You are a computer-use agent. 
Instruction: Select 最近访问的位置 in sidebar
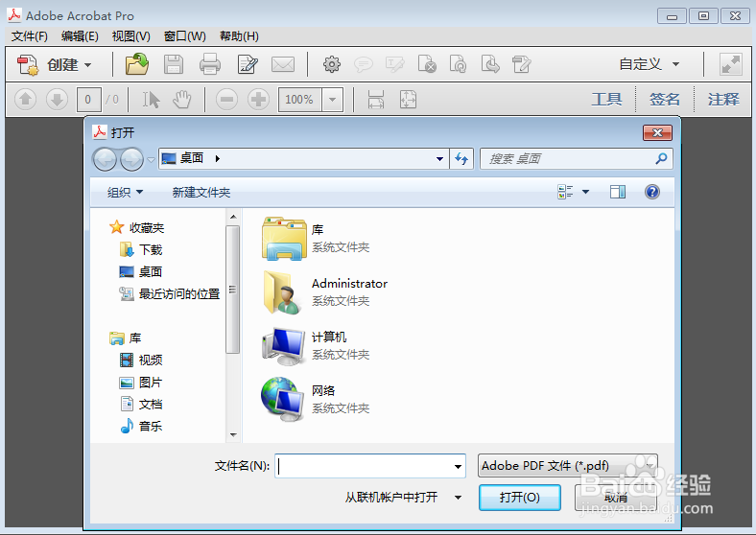[169, 293]
